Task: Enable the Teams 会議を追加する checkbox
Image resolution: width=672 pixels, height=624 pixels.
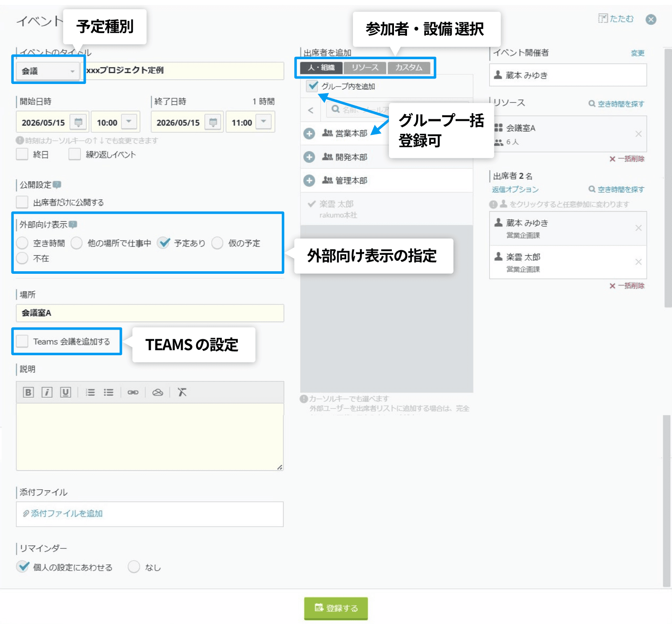Action: click(x=22, y=341)
